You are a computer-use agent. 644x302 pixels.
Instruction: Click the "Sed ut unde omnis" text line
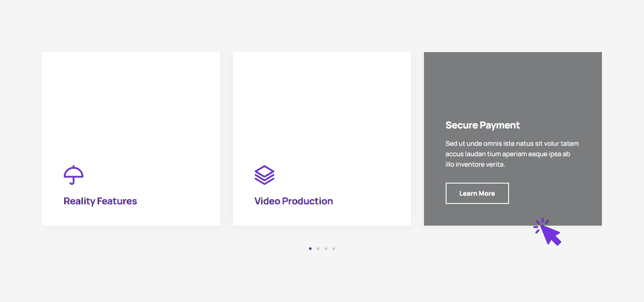[512, 144]
